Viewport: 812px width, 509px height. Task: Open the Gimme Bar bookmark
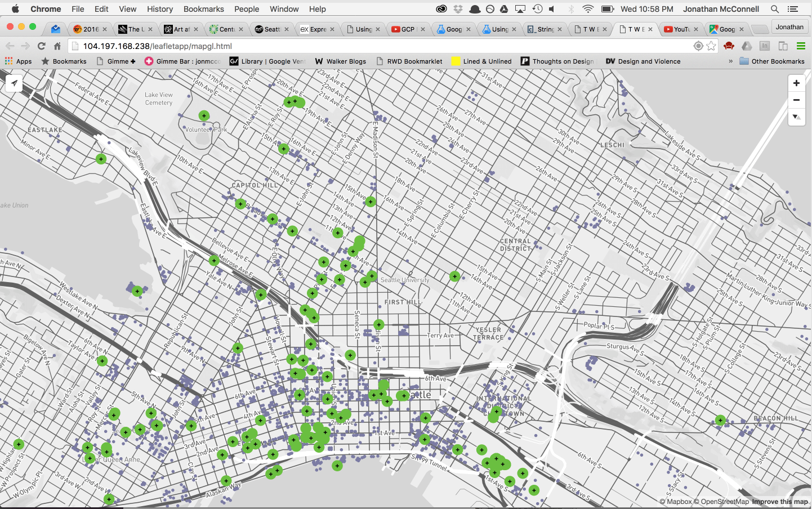[x=182, y=61]
